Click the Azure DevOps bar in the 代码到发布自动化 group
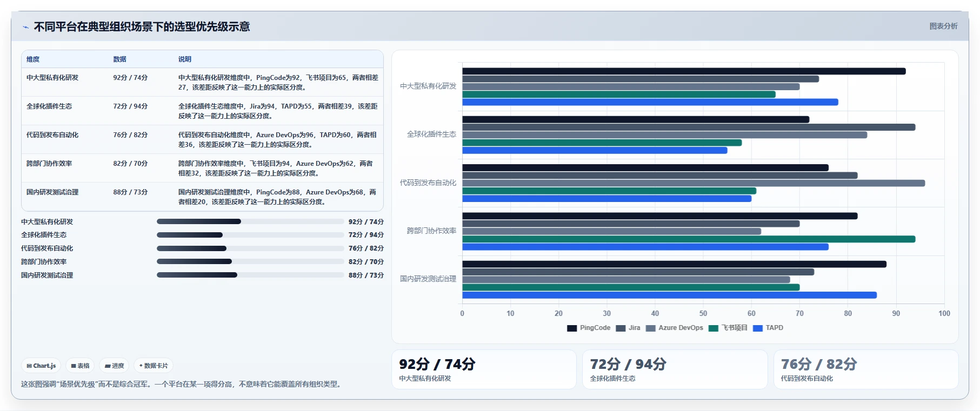The image size is (980, 411). point(694,183)
